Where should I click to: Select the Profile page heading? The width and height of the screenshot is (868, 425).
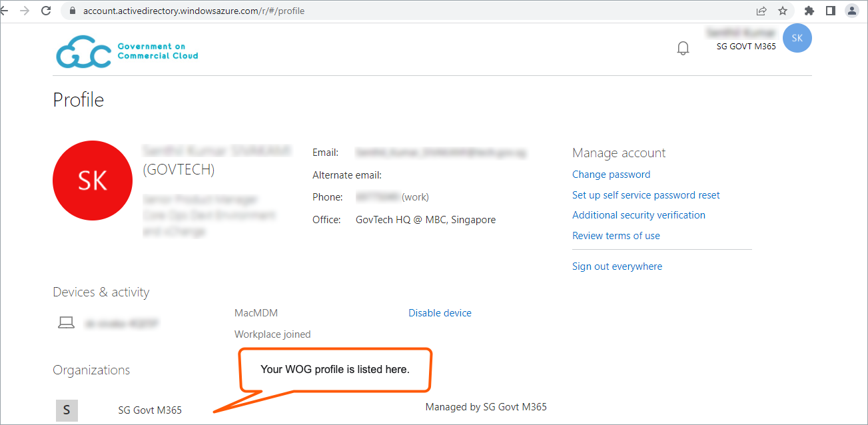coord(78,99)
